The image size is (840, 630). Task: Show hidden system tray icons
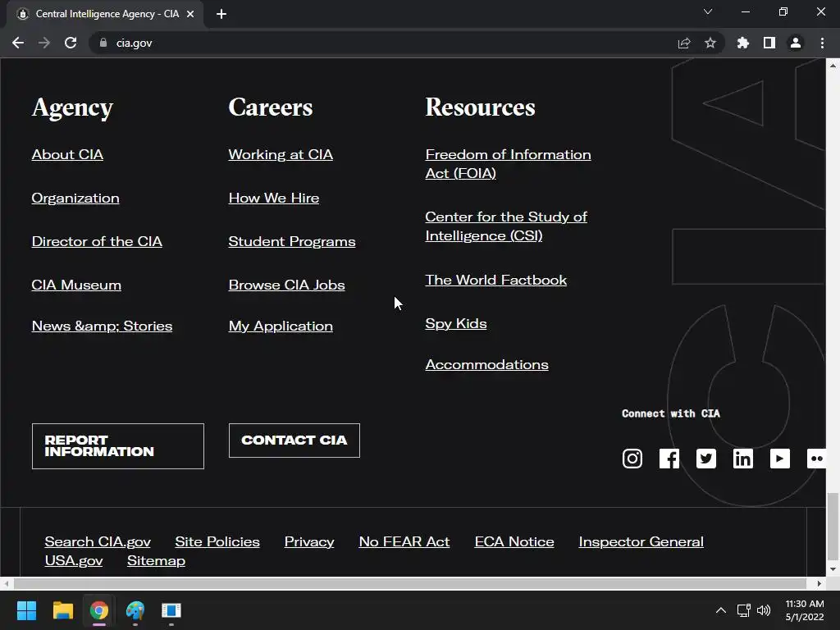[x=721, y=610]
